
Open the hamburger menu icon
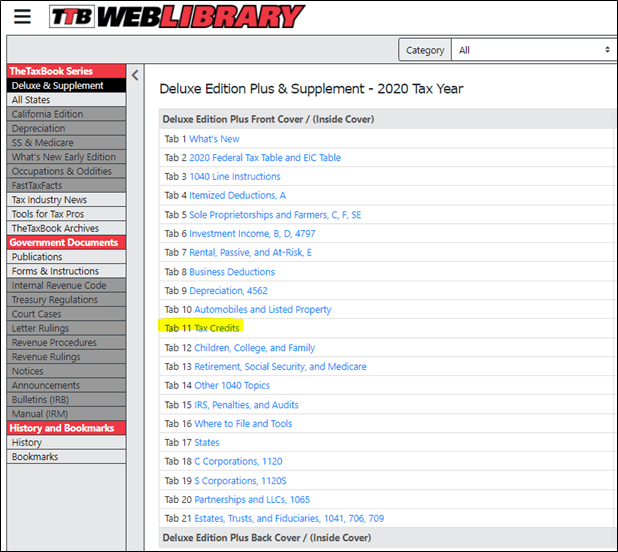22,16
